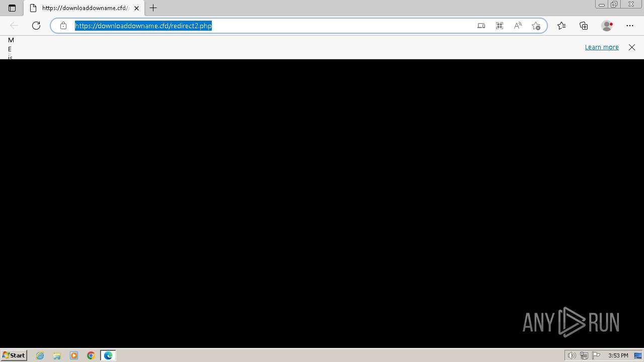Screen dimensions: 644x362
Task: Open the network tray icon
Action: click(x=584, y=355)
